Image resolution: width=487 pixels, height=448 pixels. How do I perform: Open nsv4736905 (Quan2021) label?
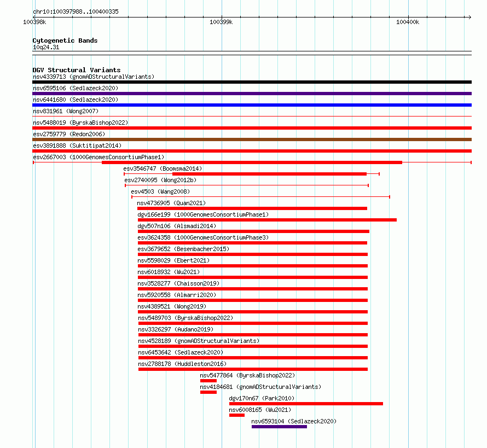171,203
